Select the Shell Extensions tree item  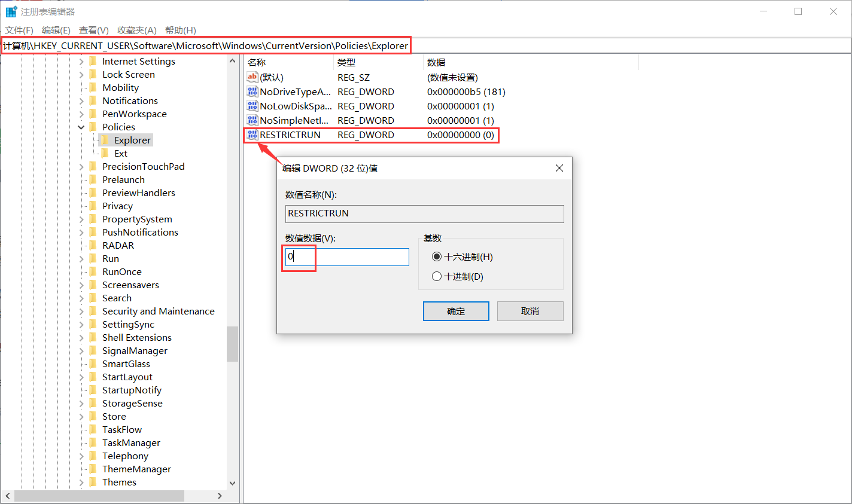[136, 337]
